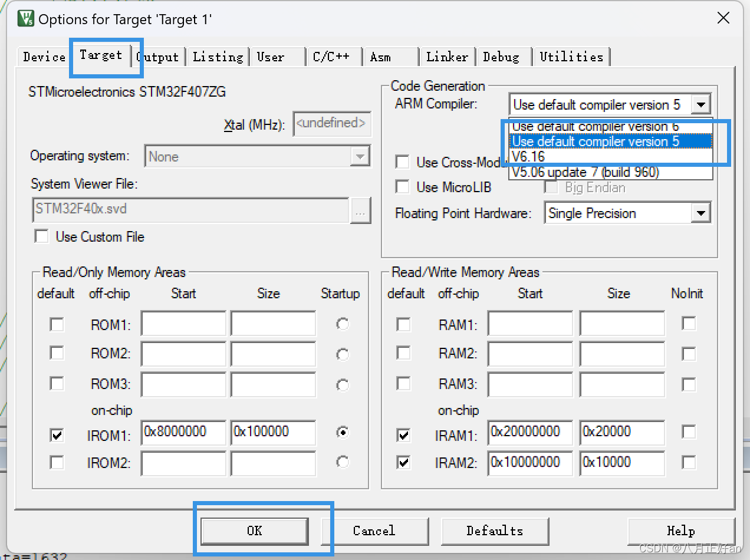Click the ROM1 Start address field
The width and height of the screenshot is (750, 560).
[183, 324]
